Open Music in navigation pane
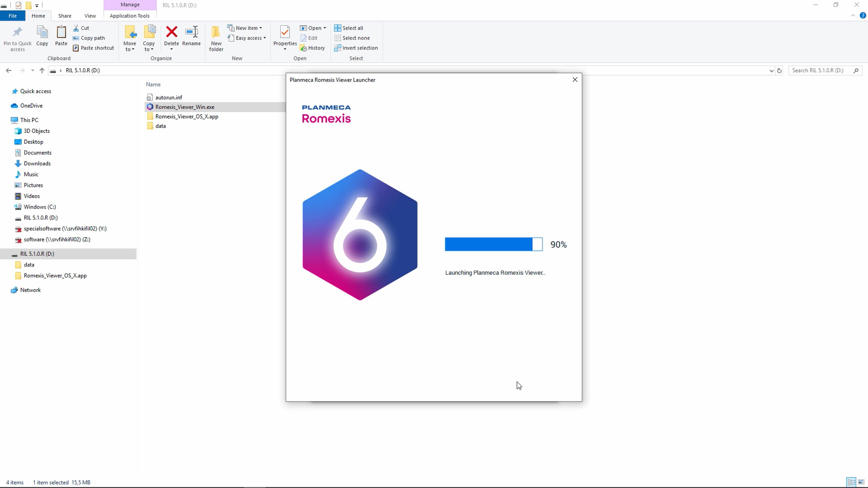 click(31, 174)
